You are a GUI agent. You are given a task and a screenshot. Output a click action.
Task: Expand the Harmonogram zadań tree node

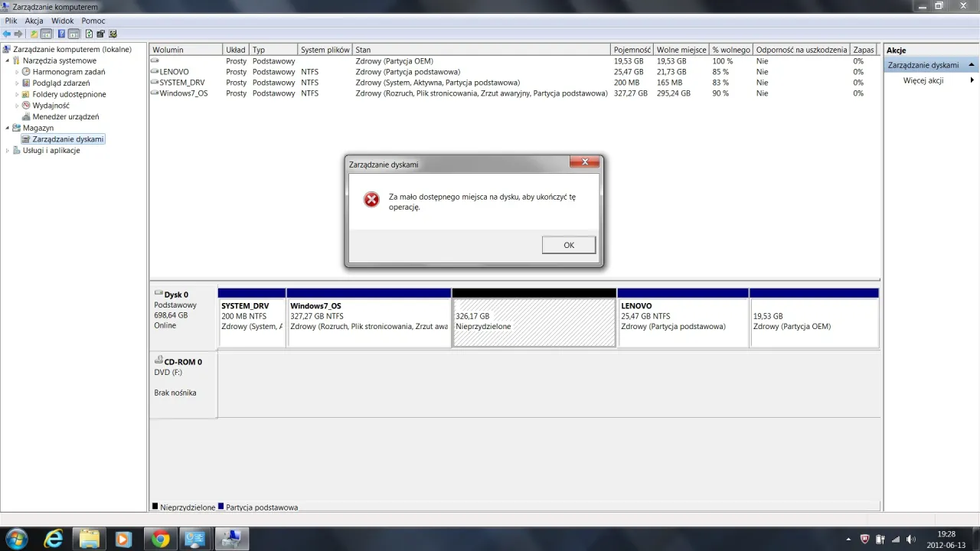[18, 72]
